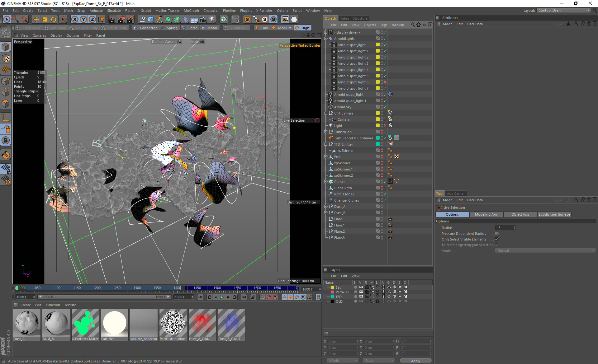Click the Record Active Objects button
Screen dimensions: 598x364
click(x=263, y=297)
